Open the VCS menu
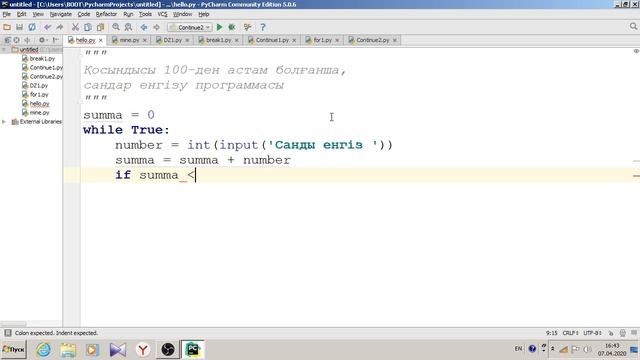 pos(162,14)
